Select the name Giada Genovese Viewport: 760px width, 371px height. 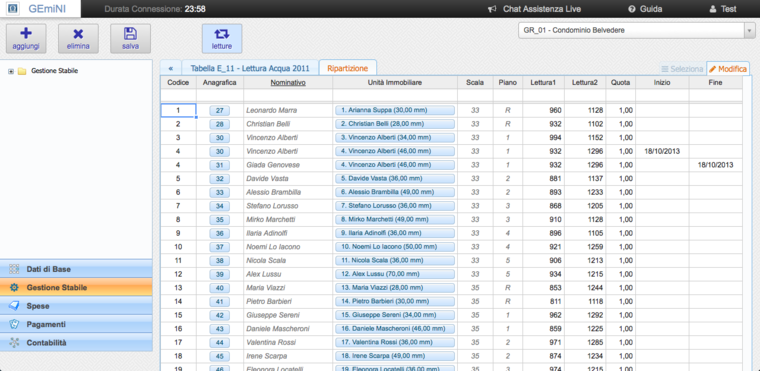click(x=273, y=165)
